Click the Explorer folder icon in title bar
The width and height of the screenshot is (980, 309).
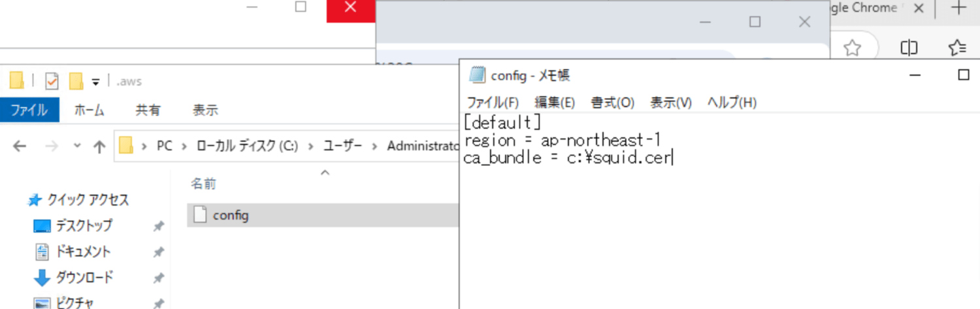coord(16,81)
